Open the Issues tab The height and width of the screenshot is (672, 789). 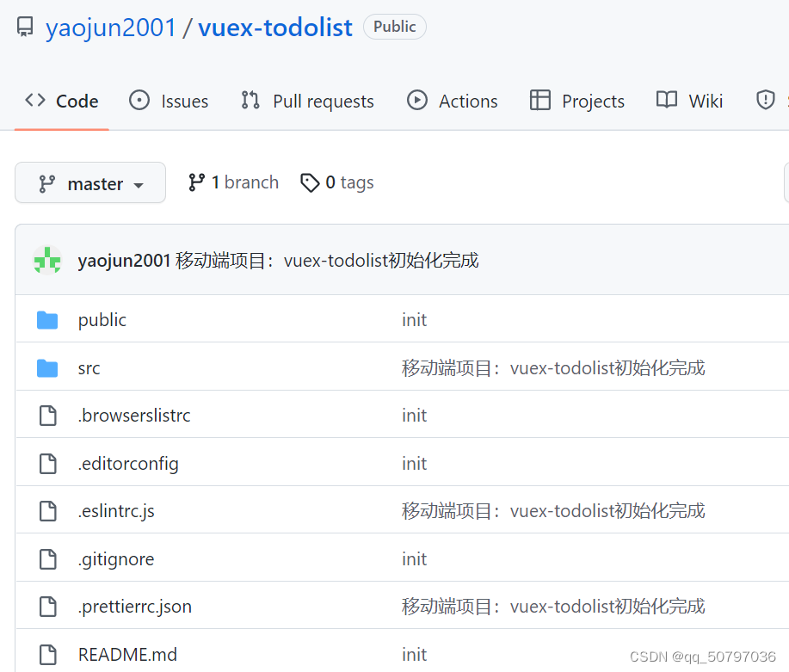(169, 102)
